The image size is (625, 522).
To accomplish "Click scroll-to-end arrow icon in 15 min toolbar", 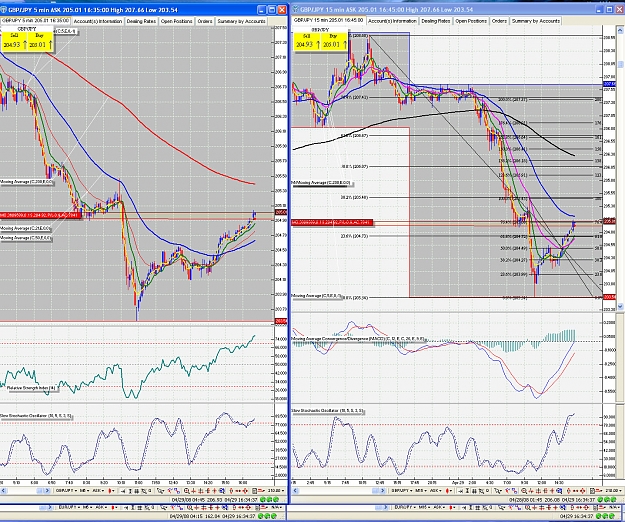I will (x=460, y=491).
